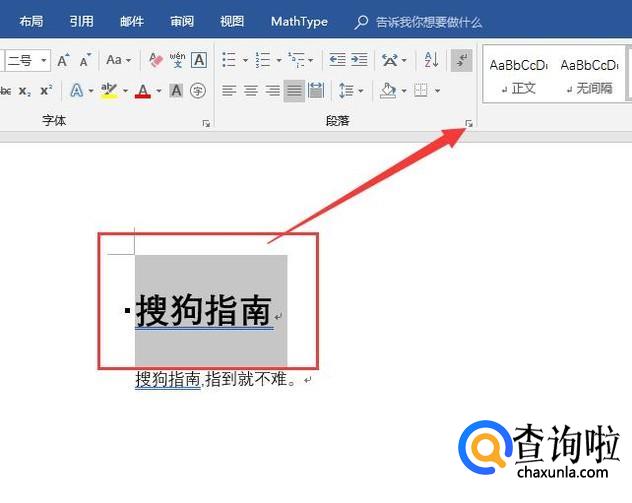Apply paragraph shading paint bucket

coord(388,91)
